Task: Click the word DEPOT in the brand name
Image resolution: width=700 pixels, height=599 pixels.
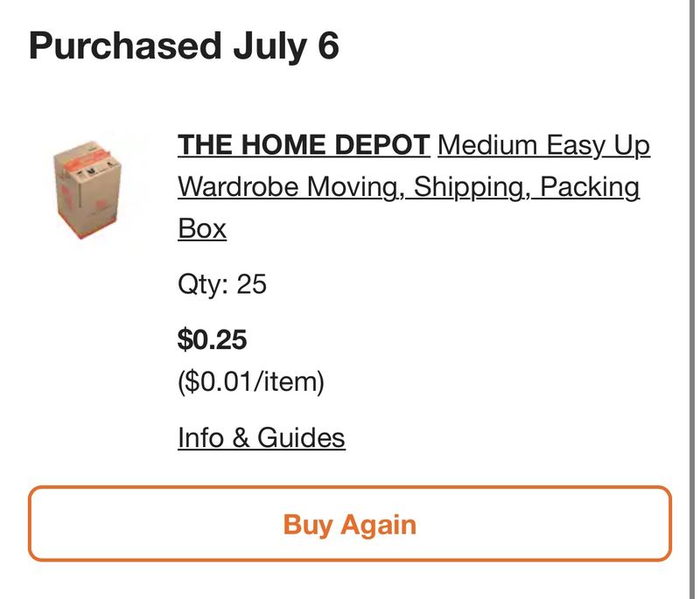Action: [382, 145]
